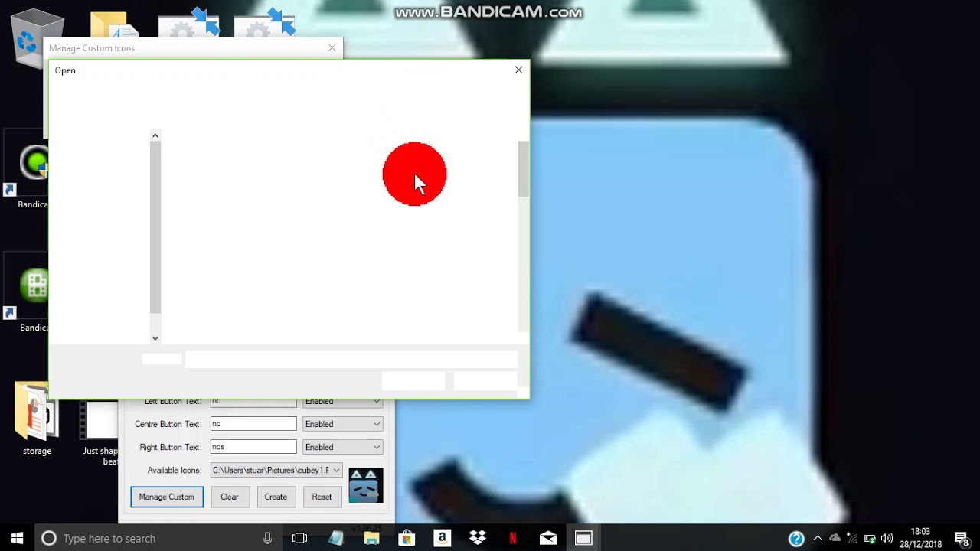Open the Centre Button Enabled dropdown

coord(342,424)
